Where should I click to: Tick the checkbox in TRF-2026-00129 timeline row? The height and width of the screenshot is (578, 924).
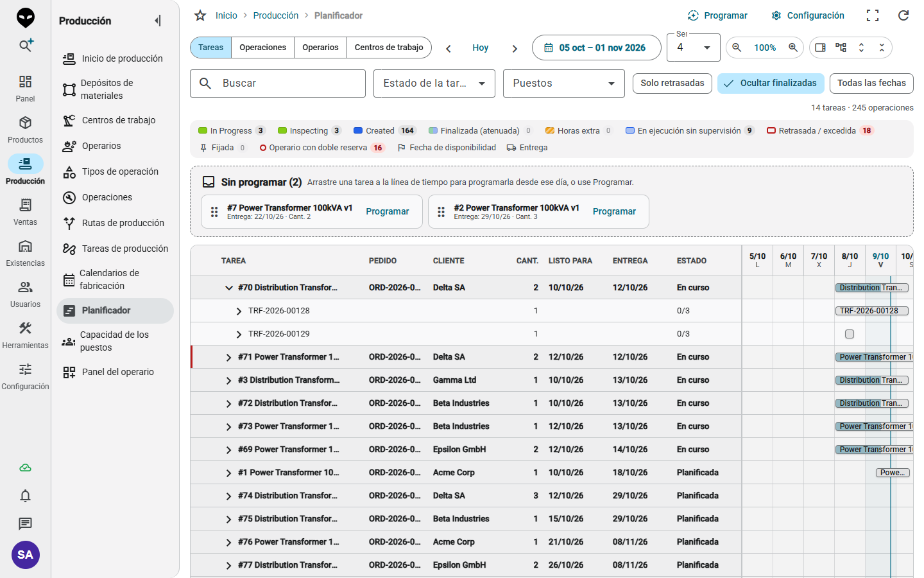[x=850, y=334]
